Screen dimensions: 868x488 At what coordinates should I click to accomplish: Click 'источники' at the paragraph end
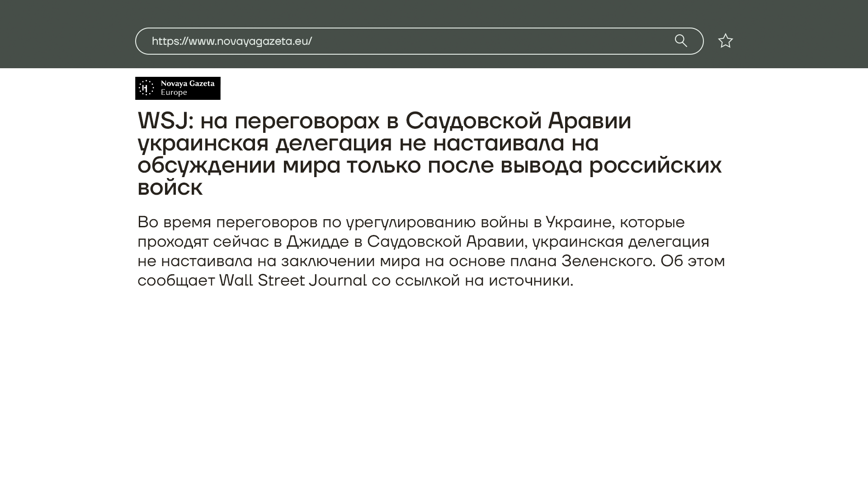[x=530, y=281]
